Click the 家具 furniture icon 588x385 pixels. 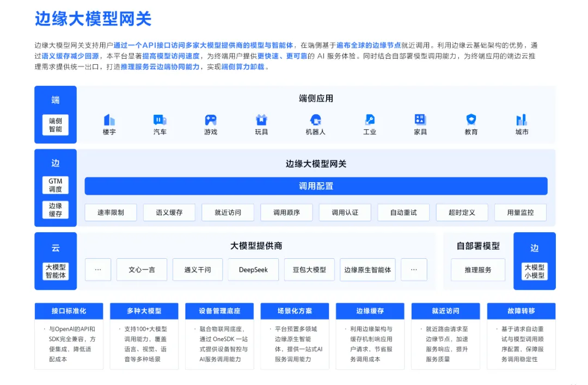[x=420, y=120]
